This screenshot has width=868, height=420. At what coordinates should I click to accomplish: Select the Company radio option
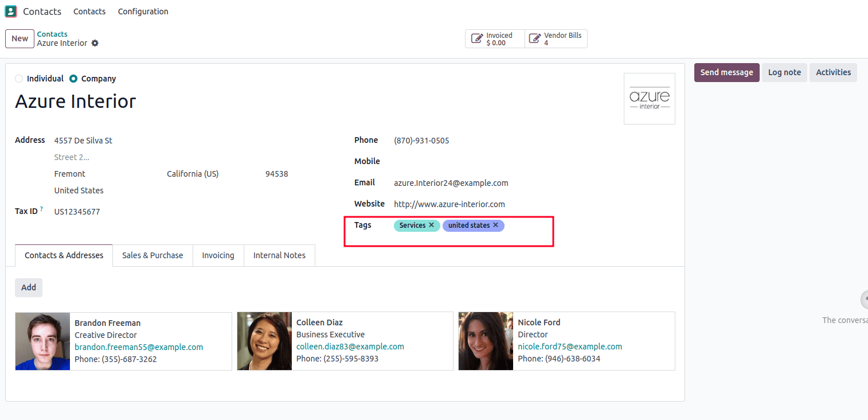[x=73, y=79]
